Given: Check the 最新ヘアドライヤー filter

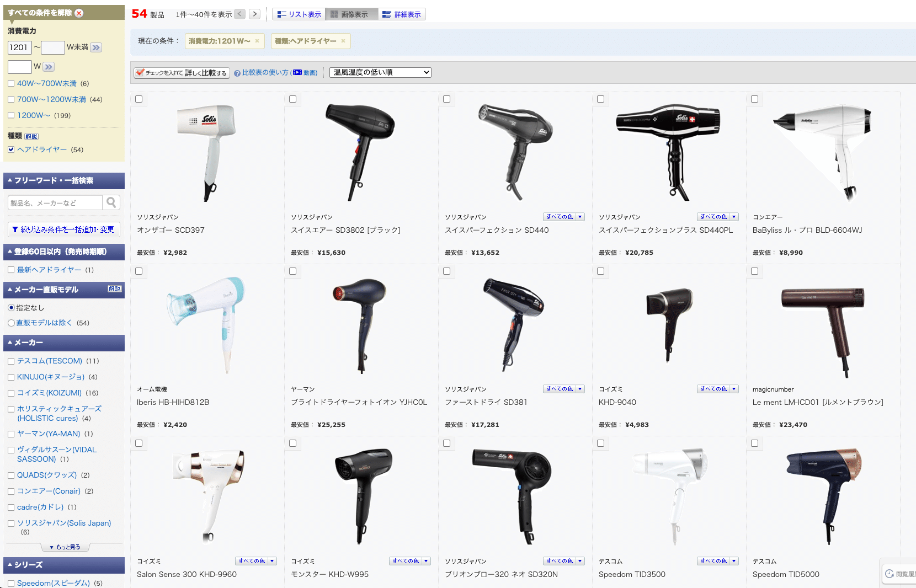Looking at the screenshot, I should pos(11,270).
